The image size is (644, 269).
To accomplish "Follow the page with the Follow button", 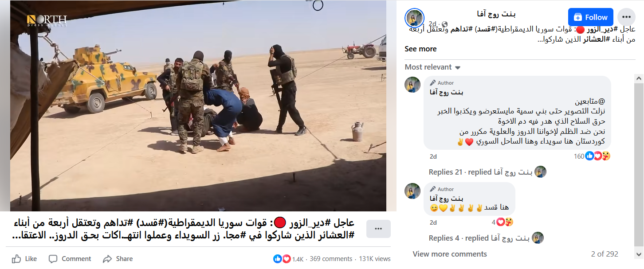I will 591,17.
